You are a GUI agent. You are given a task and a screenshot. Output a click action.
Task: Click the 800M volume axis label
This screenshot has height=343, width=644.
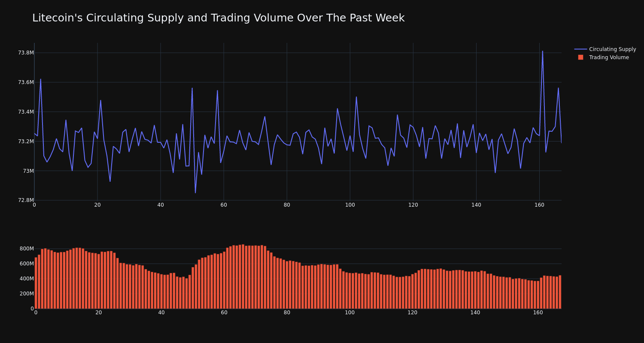coord(27,249)
